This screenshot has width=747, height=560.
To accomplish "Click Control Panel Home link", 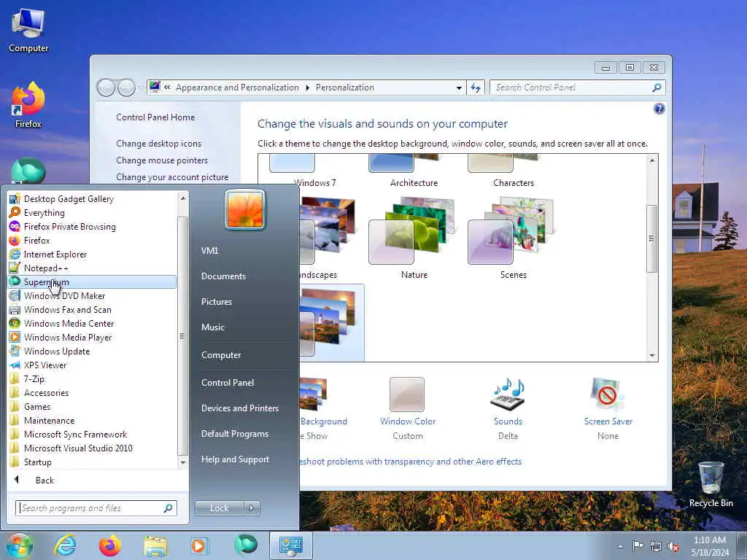I will click(155, 117).
